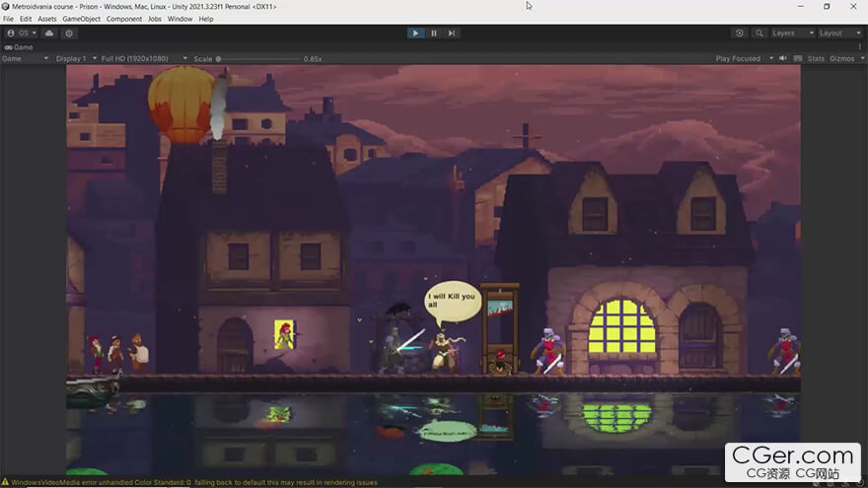The width and height of the screenshot is (868, 488).
Task: Expand the Layers dropdown
Action: [792, 34]
